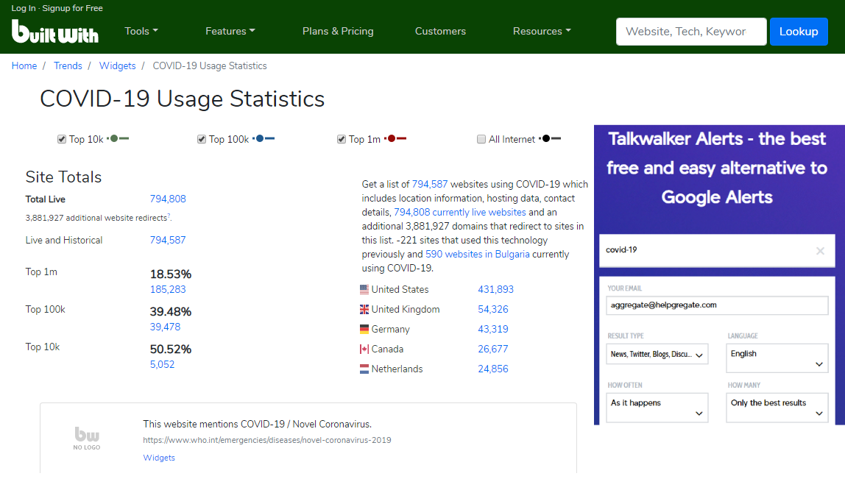Click the United Kingdom flag icon
The height and width of the screenshot is (504, 845).
[364, 310]
